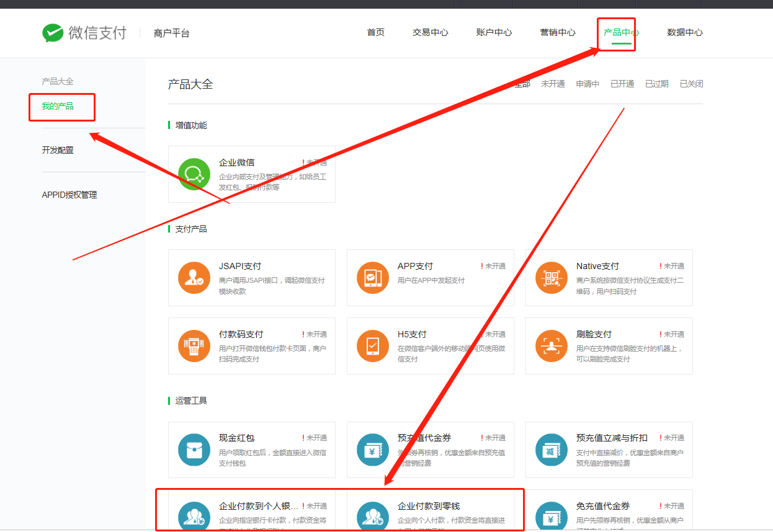Switch to 营销中心 tab
773x532 pixels.
tap(558, 32)
